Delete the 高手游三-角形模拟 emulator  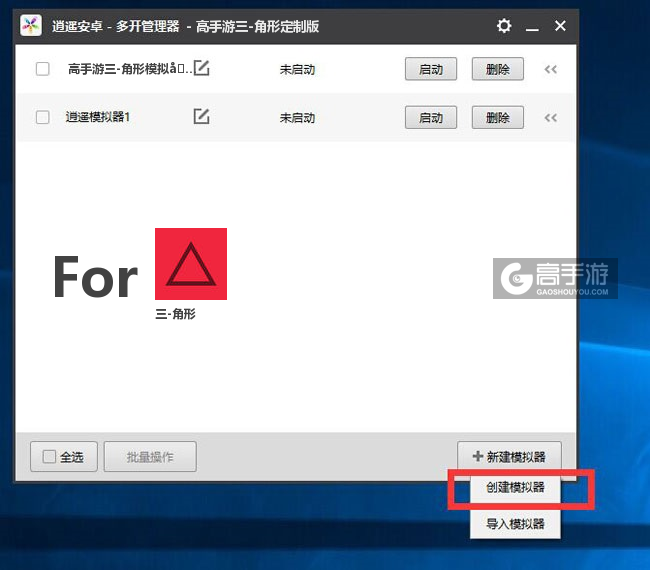pyautogui.click(x=497, y=69)
